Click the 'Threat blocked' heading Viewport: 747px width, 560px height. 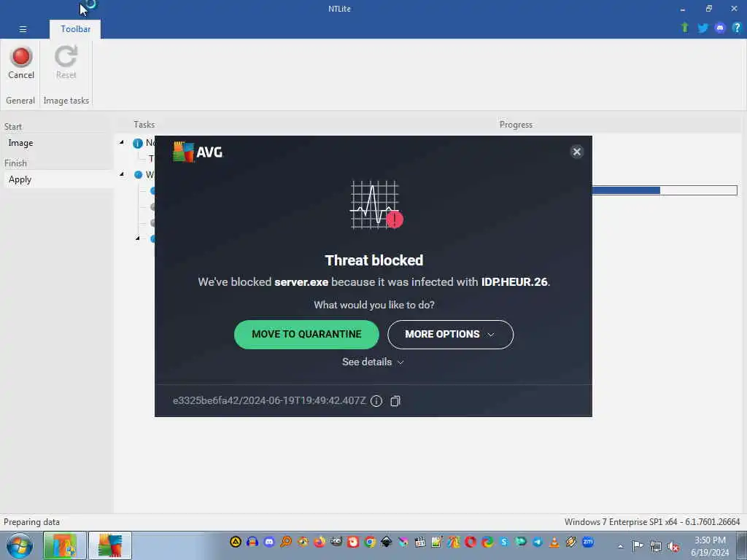point(374,260)
